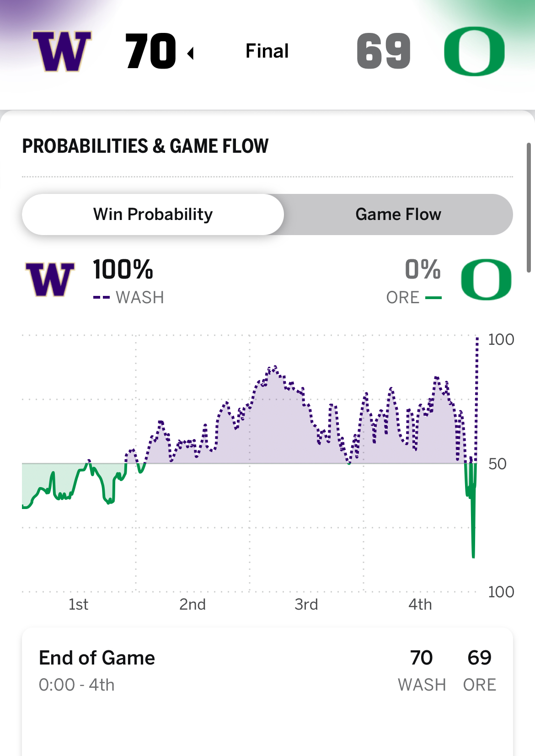Click the 2nd quarter axis label
535x756 pixels.
(192, 605)
